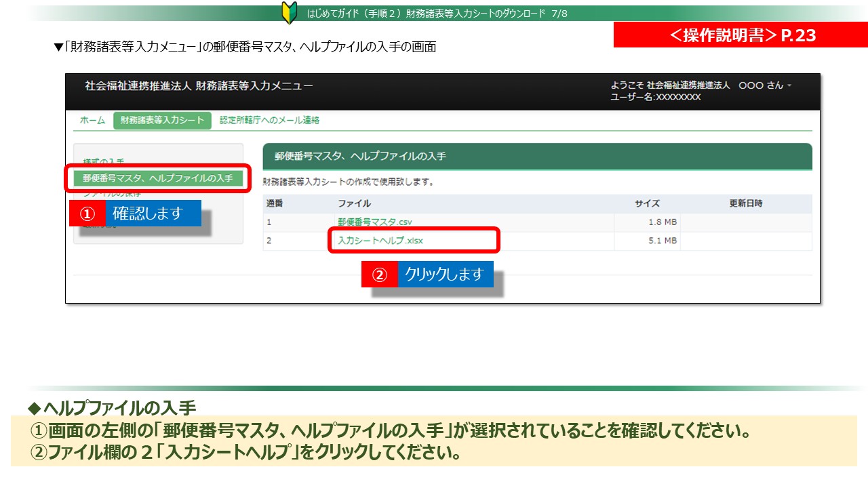Screen dimensions: 868x488
Task: Click the blue 確認します callout
Action: tap(148, 213)
